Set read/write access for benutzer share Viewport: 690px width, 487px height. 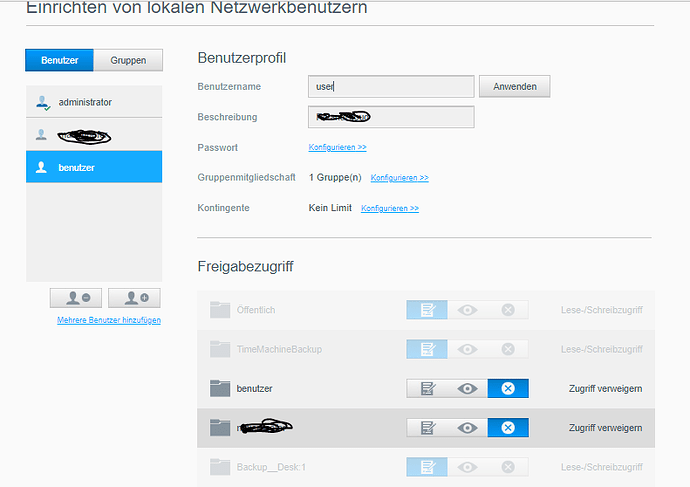pos(427,388)
